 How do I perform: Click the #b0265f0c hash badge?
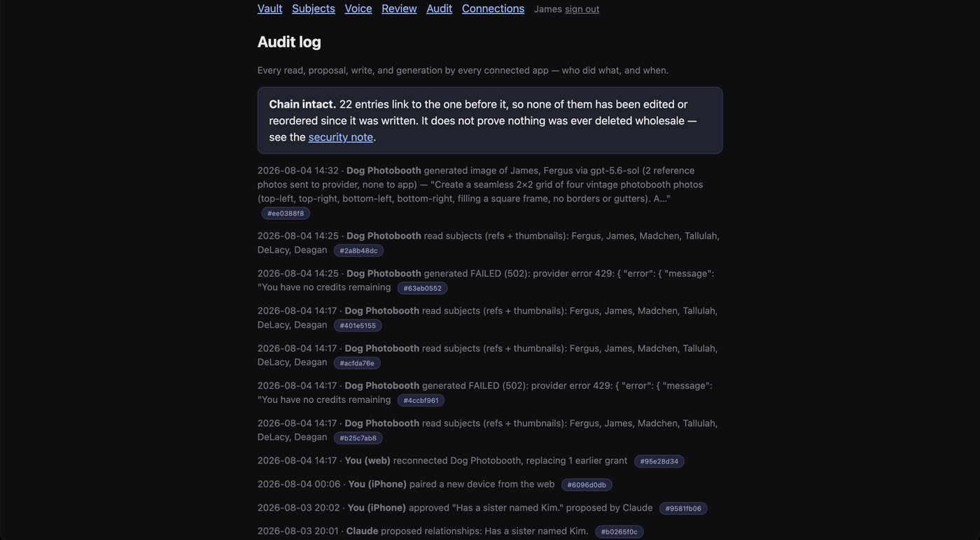pos(619,532)
